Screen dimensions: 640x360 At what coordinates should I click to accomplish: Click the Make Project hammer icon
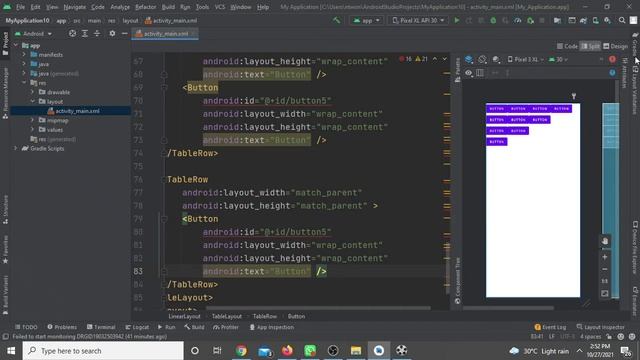coord(336,20)
